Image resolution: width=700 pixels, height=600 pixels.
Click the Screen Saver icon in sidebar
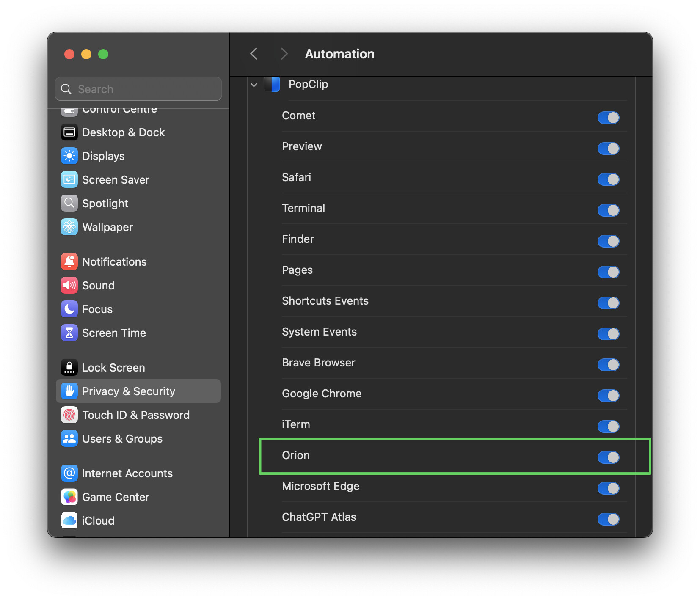[x=69, y=180]
